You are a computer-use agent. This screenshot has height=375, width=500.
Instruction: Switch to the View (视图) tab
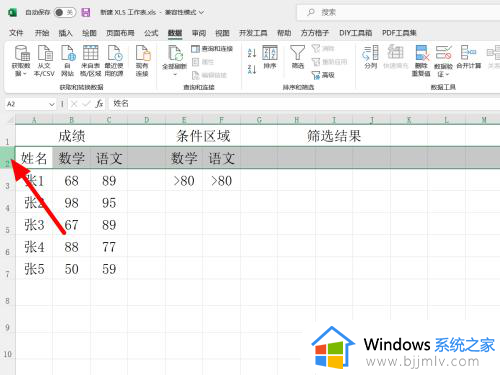(x=222, y=33)
